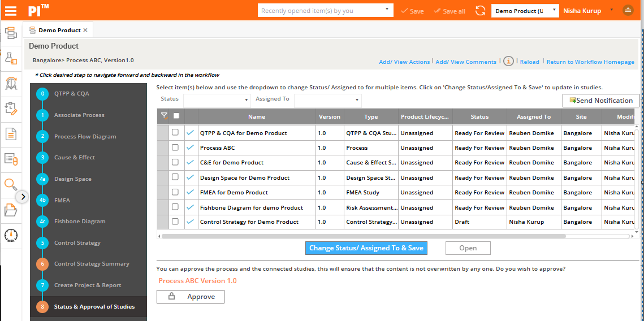The width and height of the screenshot is (644, 321).
Task: Check the C&E for Demo Product row
Action: pos(175,162)
